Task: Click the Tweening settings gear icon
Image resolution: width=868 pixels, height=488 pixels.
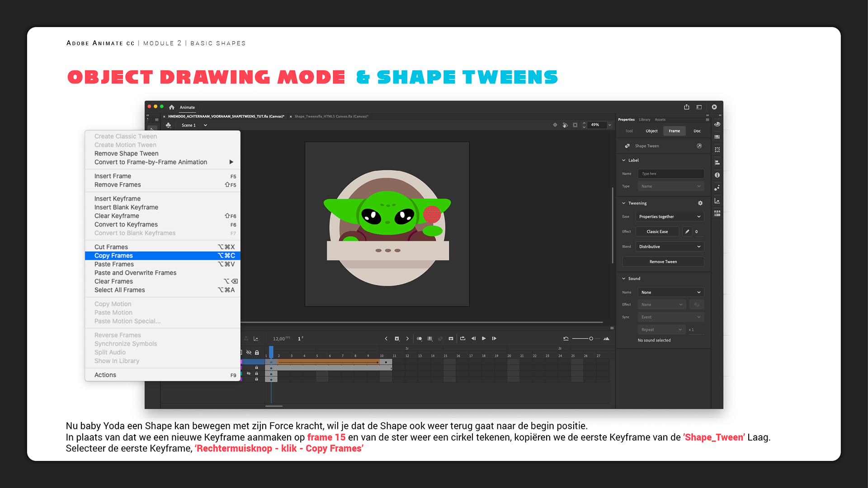Action: coord(700,203)
